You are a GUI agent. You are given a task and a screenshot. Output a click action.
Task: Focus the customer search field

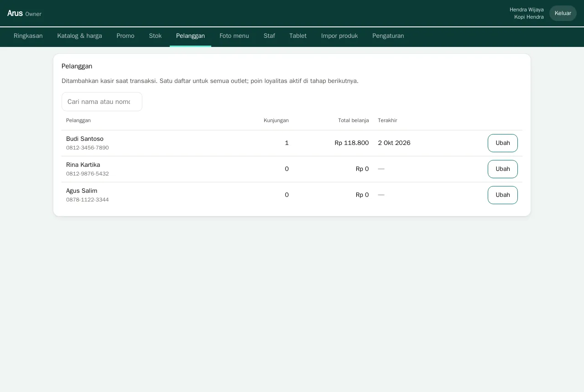[102, 102]
